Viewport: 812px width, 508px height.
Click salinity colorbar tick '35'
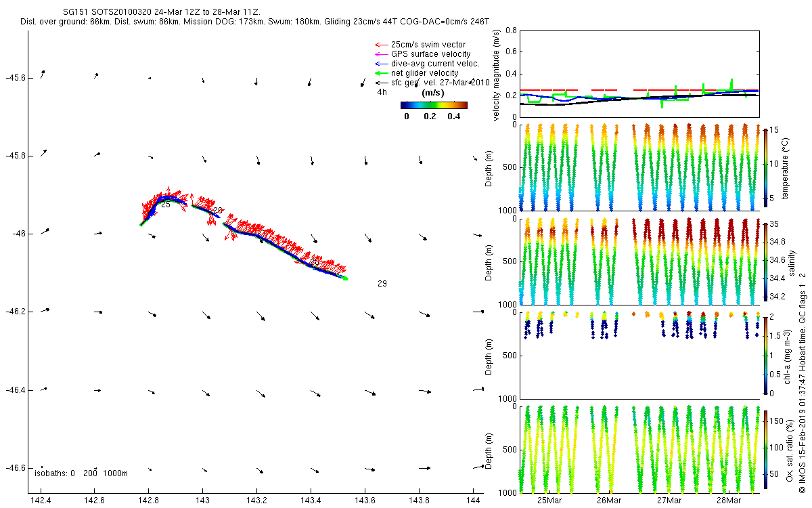[x=775, y=224]
